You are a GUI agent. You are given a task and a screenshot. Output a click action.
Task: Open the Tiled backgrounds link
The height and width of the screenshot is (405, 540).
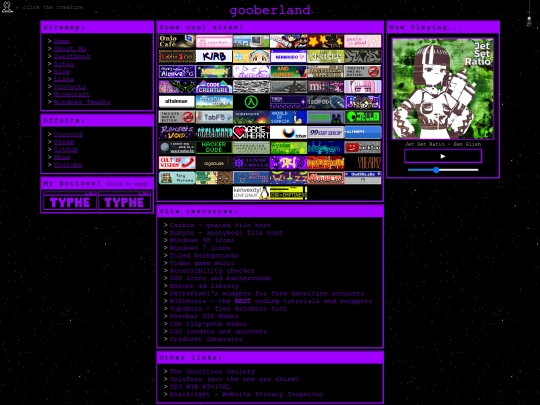click(204, 256)
